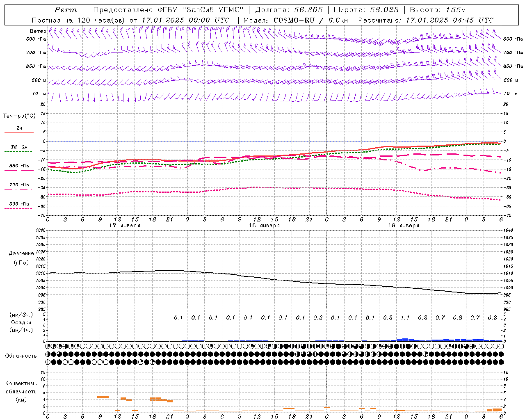Image resolution: width=525 pixels, height=420 pixels.
Task: Click the "Td 2м" dew point legend entry
Action: click(x=19, y=147)
